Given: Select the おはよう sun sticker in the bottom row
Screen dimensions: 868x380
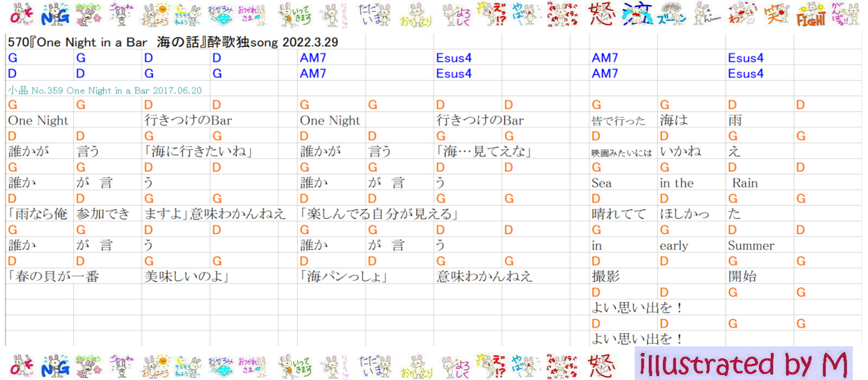Looking at the screenshot, I should click(155, 366).
